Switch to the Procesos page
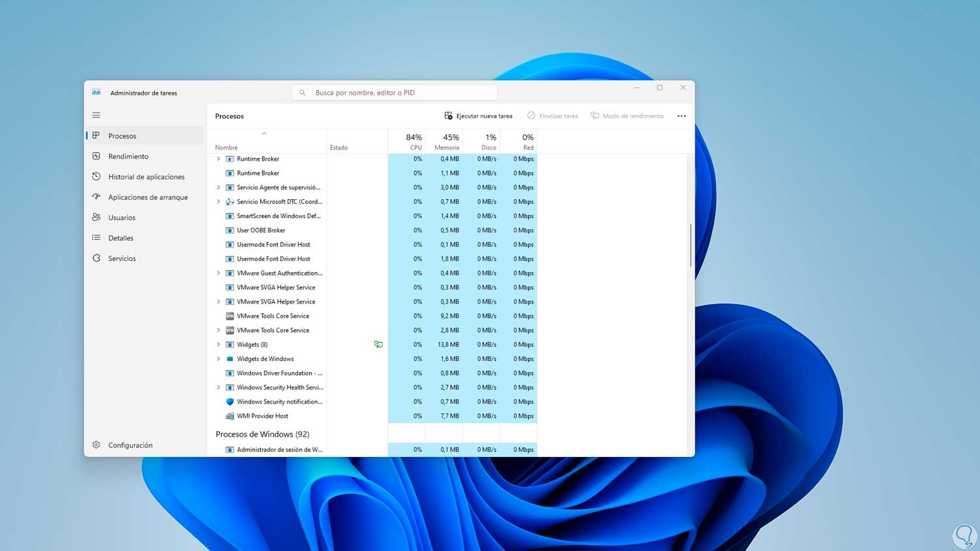The height and width of the screenshot is (551, 980). 145,136
